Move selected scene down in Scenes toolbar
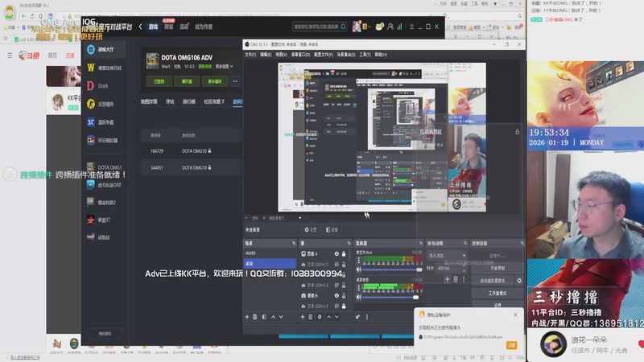This screenshot has height=362, width=644. (x=281, y=317)
